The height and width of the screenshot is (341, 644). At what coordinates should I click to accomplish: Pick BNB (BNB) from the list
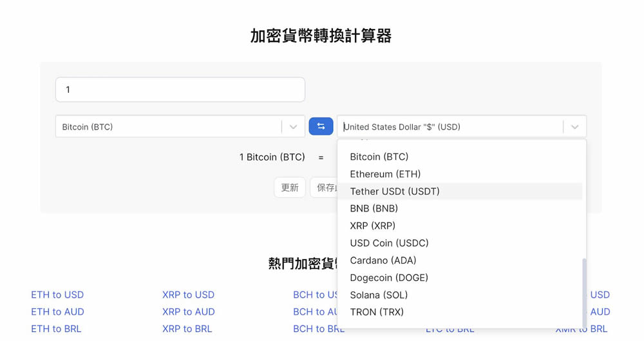(x=374, y=209)
